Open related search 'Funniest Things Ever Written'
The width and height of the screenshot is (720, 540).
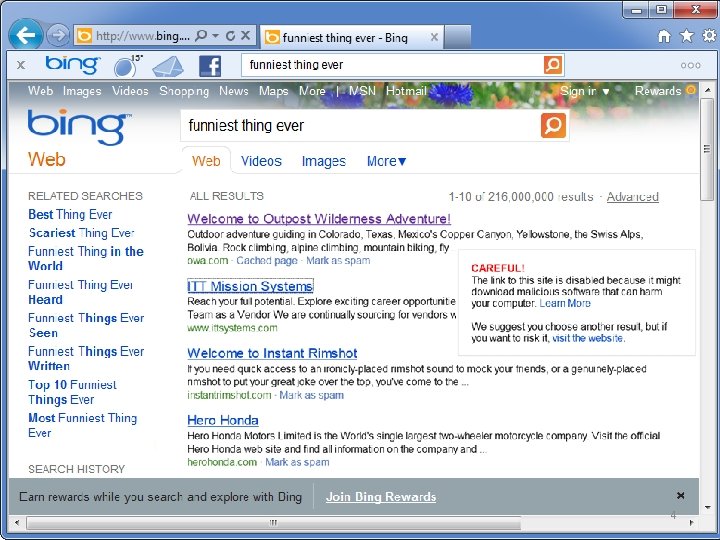86,359
